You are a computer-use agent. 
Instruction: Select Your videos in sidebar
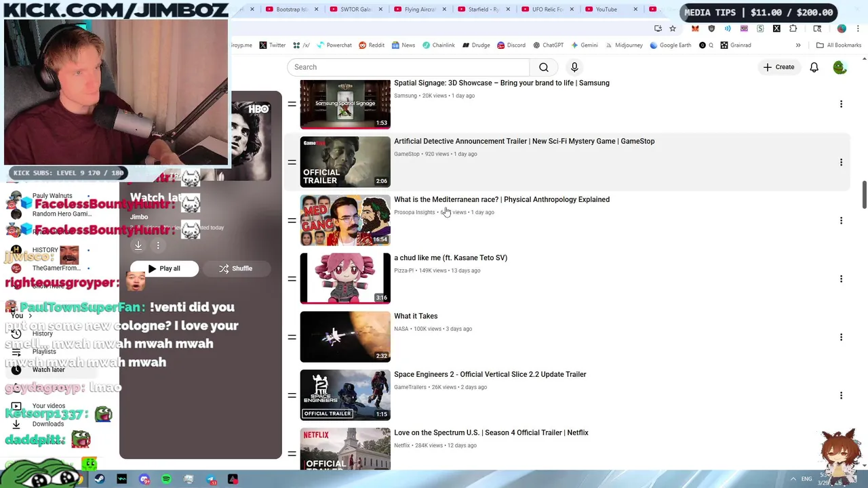[48, 406]
